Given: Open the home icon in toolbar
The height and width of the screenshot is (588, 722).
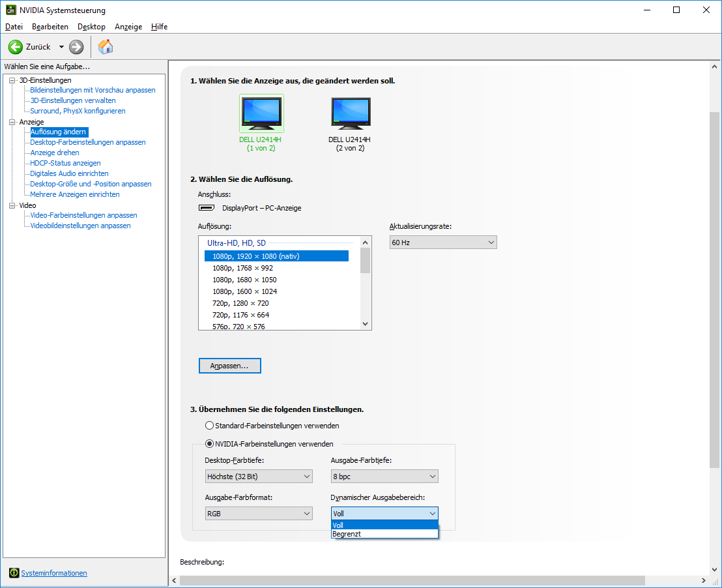Looking at the screenshot, I should 106,46.
